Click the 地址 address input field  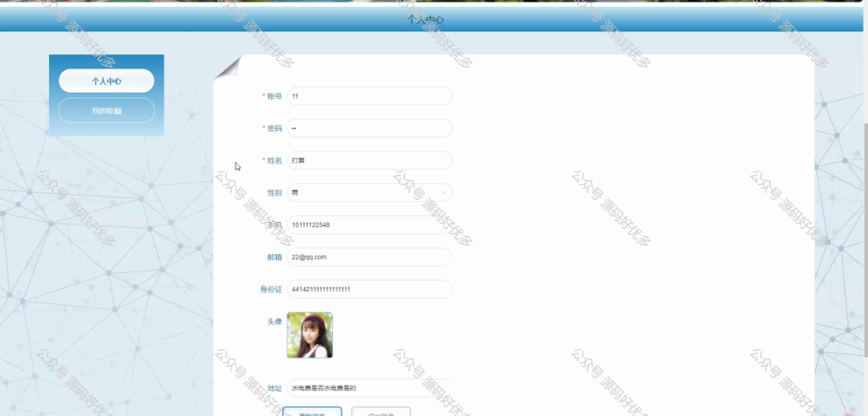pyautogui.click(x=370, y=388)
